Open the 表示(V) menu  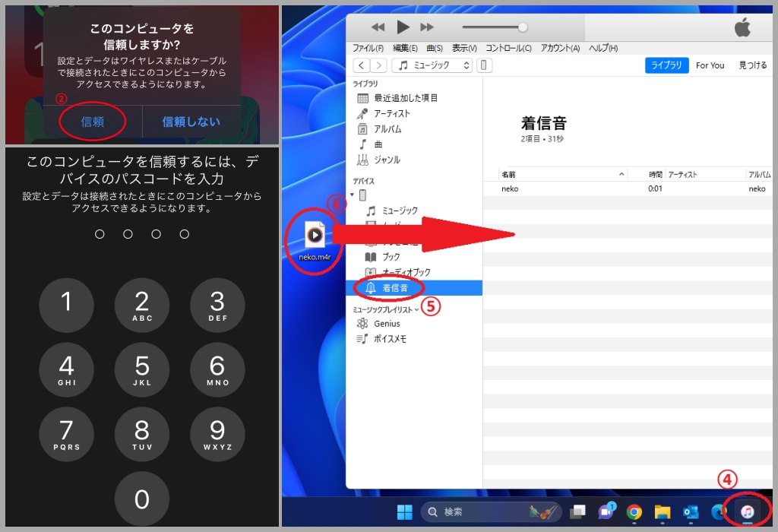point(464,48)
